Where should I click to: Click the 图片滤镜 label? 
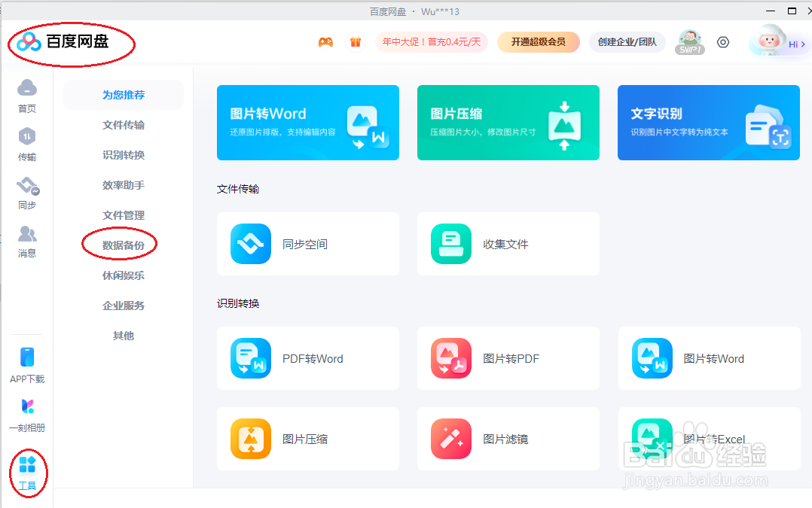pos(505,440)
